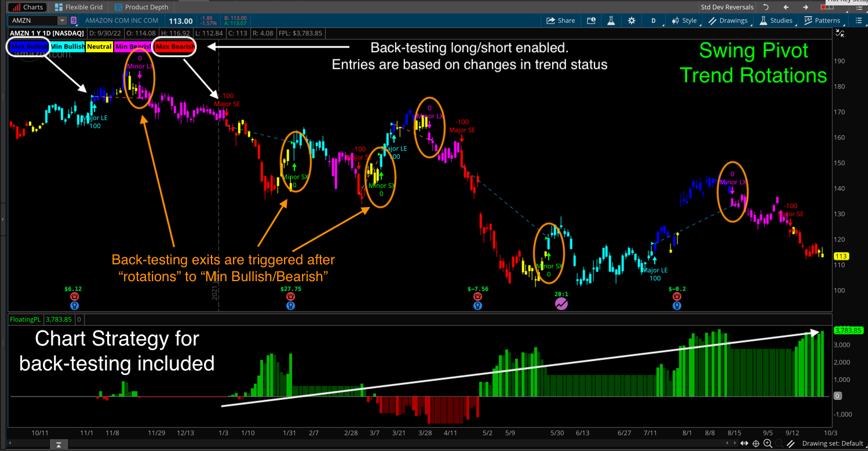This screenshot has width=868, height=451.
Task: Open the Drawing set: Default selector
Action: [x=832, y=444]
